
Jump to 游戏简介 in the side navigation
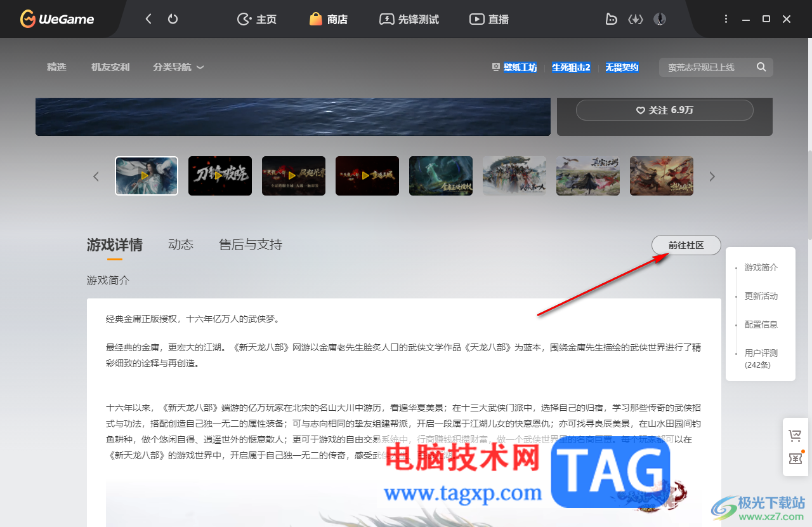761,267
